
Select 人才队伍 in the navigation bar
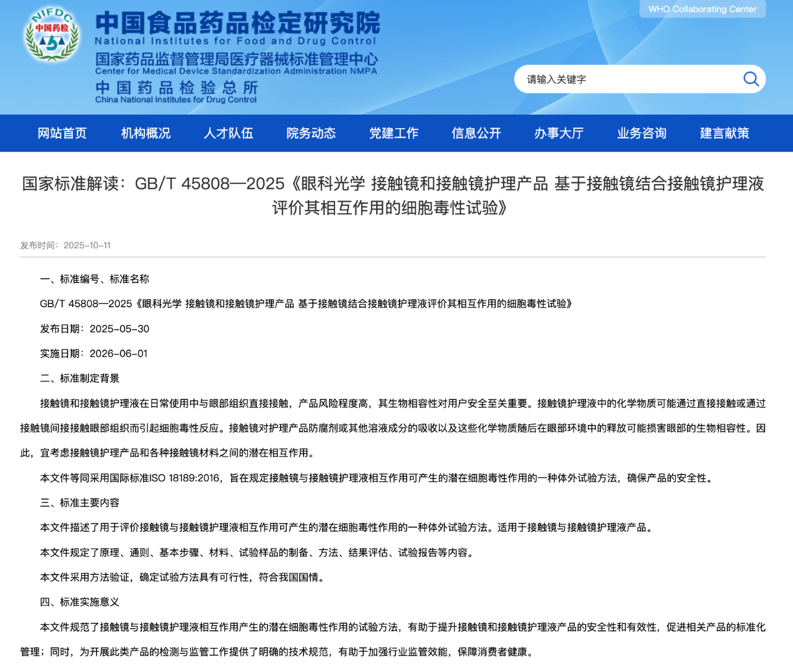228,133
